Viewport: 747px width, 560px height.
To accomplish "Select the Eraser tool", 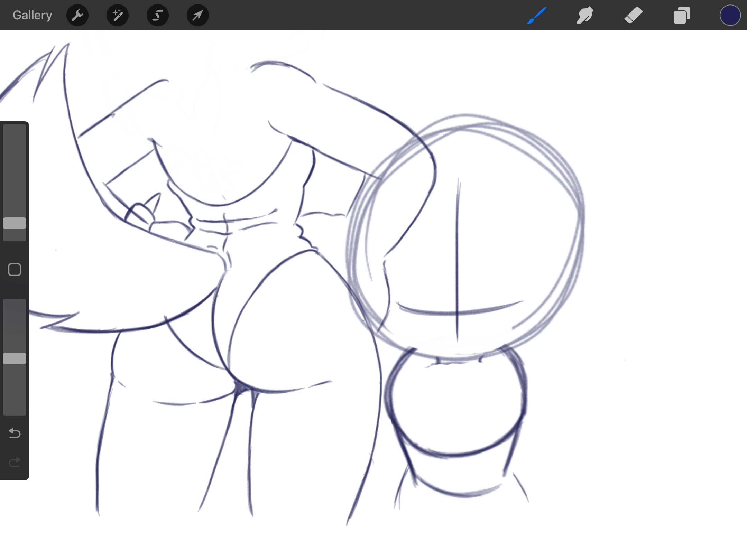I will pos(633,15).
